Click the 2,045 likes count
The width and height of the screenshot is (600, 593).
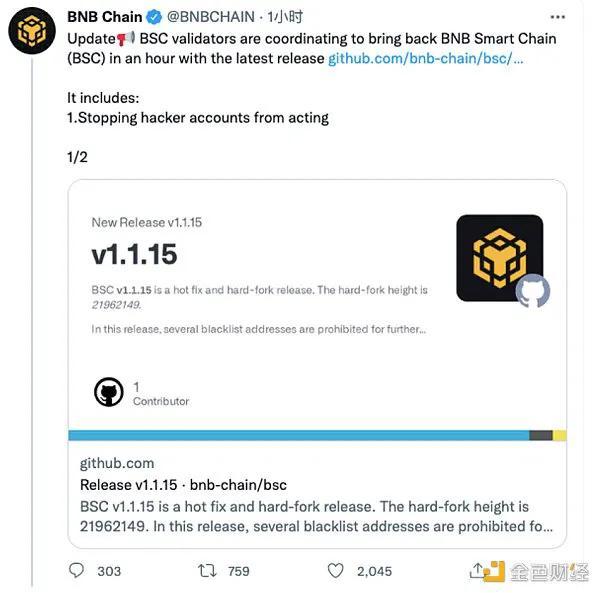point(374,571)
